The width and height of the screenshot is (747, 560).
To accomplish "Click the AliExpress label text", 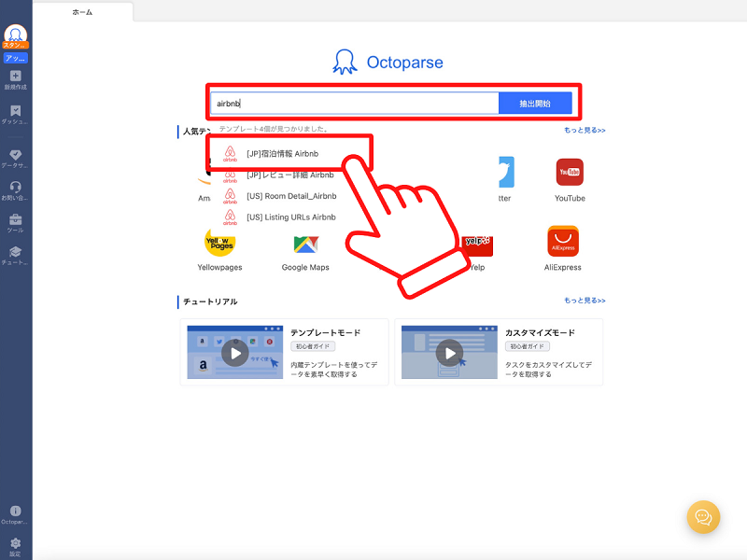I will tap(563, 267).
